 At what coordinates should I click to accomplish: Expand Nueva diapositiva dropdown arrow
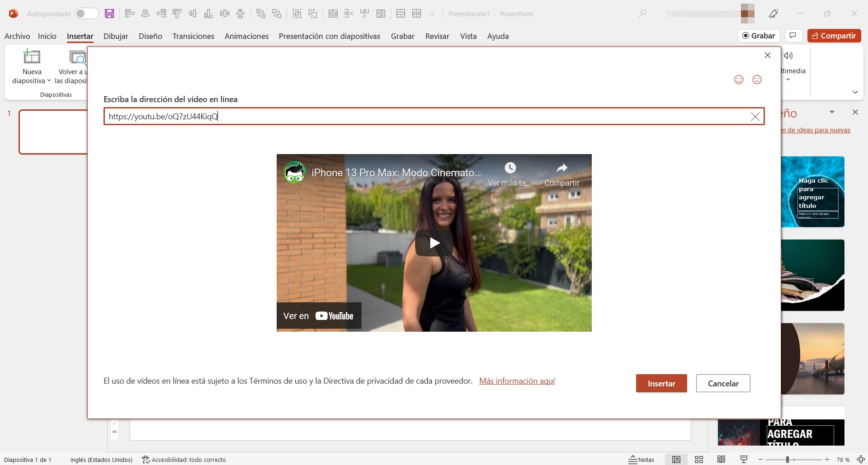coord(49,81)
